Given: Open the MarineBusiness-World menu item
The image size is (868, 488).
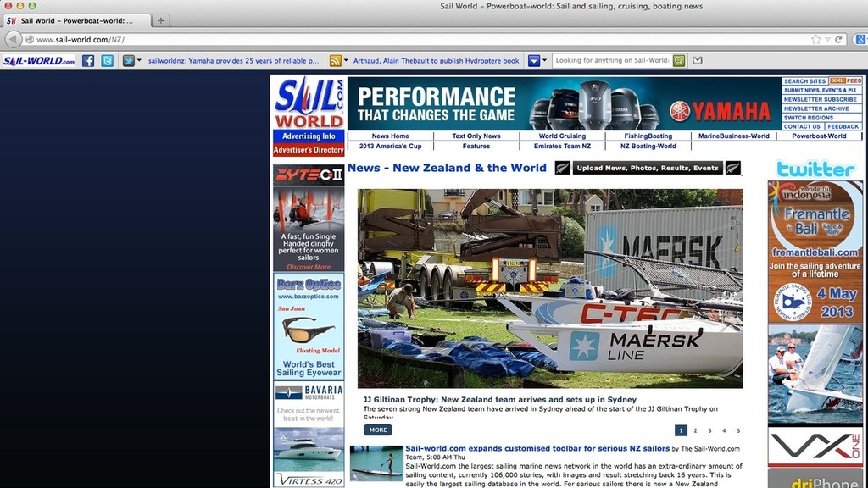Looking at the screenshot, I should [x=733, y=136].
